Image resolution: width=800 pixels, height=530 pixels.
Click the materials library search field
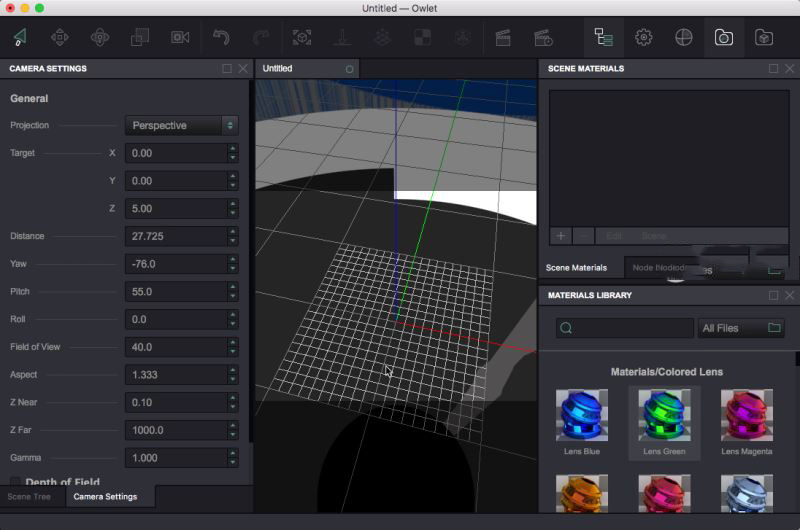click(x=625, y=327)
